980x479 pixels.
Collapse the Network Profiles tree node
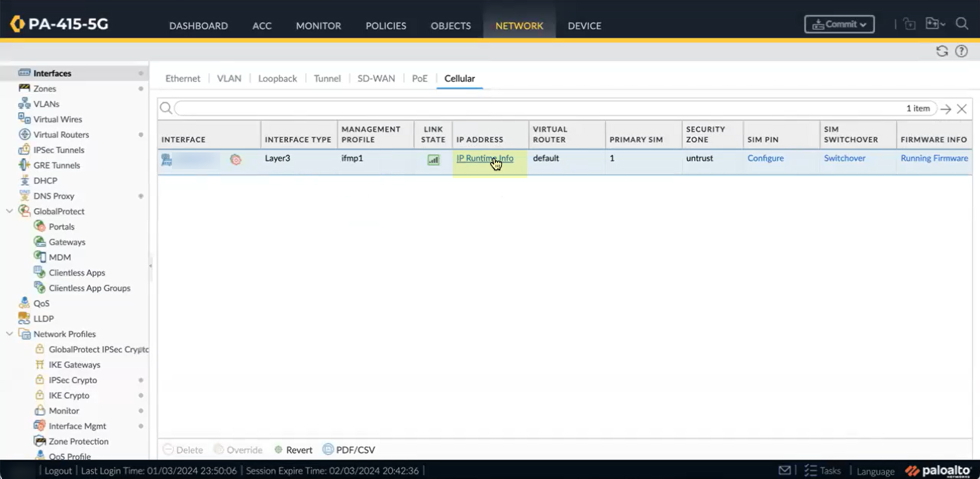coord(9,333)
